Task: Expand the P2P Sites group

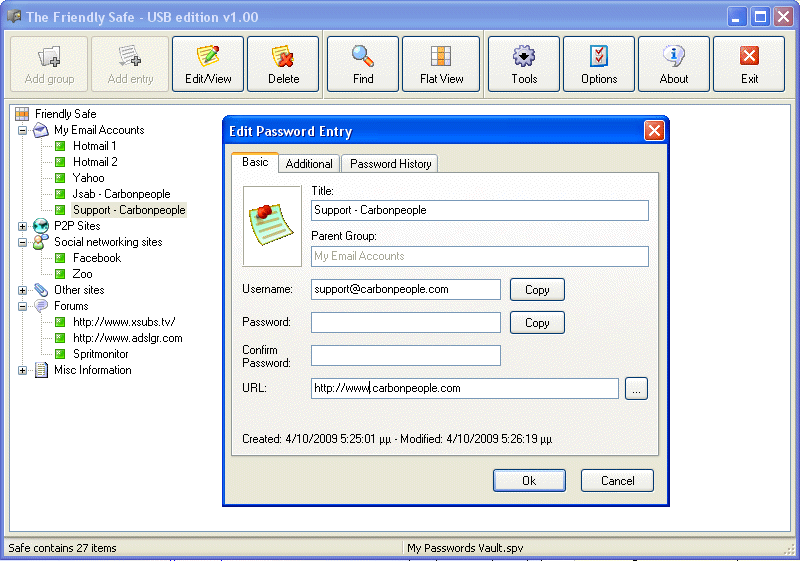Action: (22, 226)
